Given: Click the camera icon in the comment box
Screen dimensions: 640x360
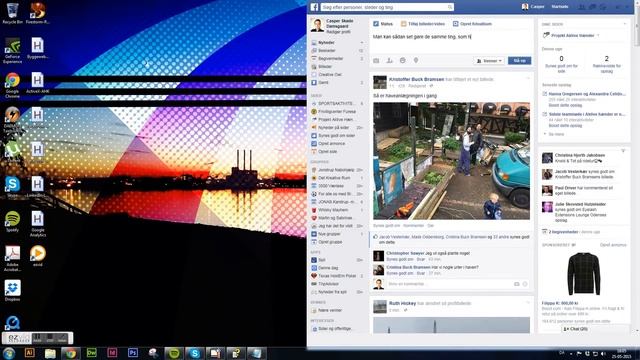Looking at the screenshot, I should (x=516, y=284).
